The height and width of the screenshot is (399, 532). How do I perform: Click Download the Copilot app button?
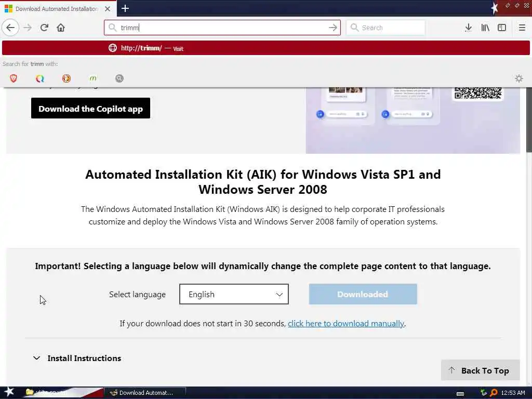[90, 108]
